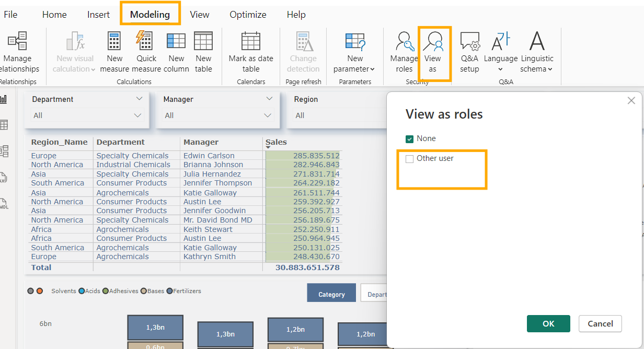
Task: Click Cancel in View as roles
Action: [x=600, y=324]
